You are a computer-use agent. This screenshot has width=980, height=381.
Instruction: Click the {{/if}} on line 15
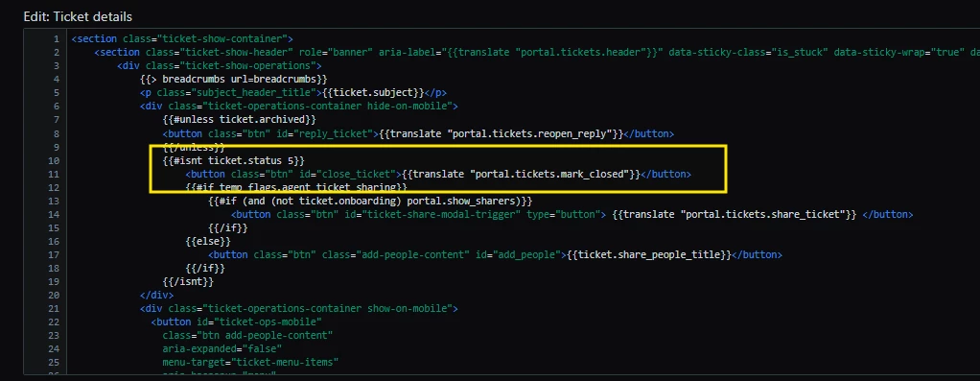[228, 228]
